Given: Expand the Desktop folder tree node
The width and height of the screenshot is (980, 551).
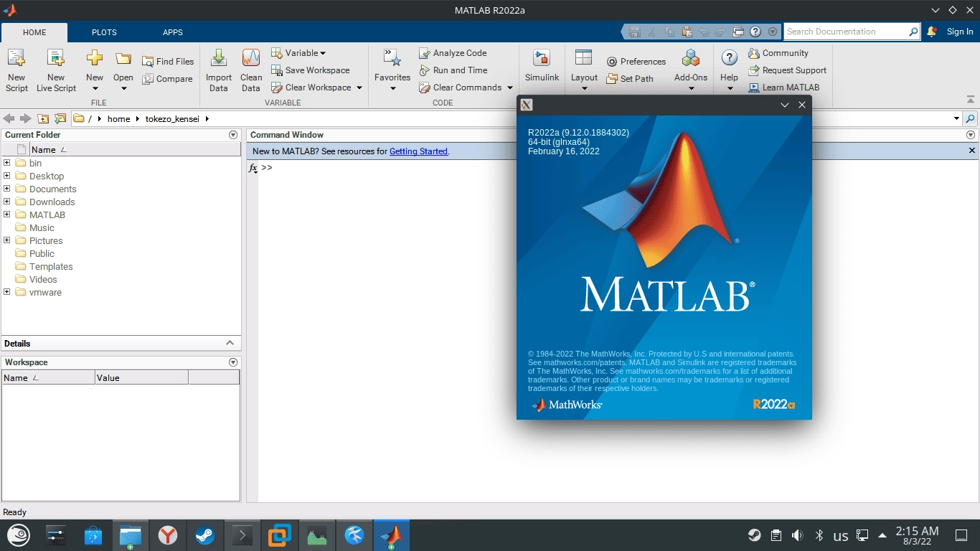Looking at the screenshot, I should click(7, 176).
